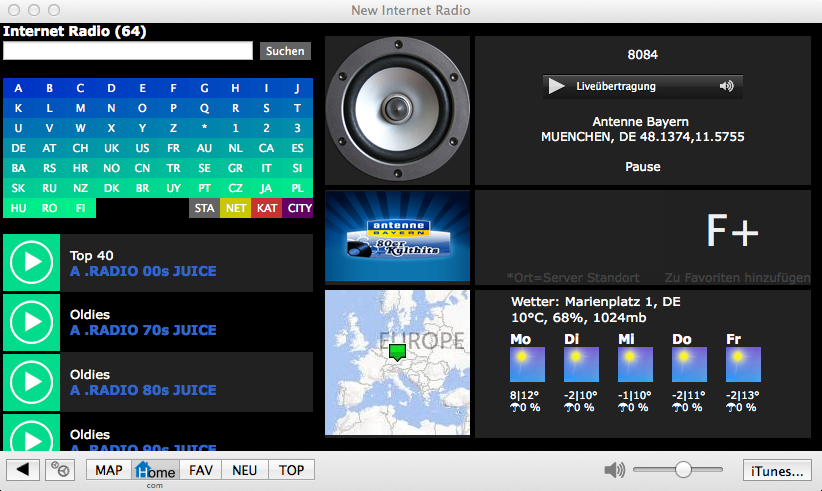
Task: Select country code BR
Action: tap(142, 188)
